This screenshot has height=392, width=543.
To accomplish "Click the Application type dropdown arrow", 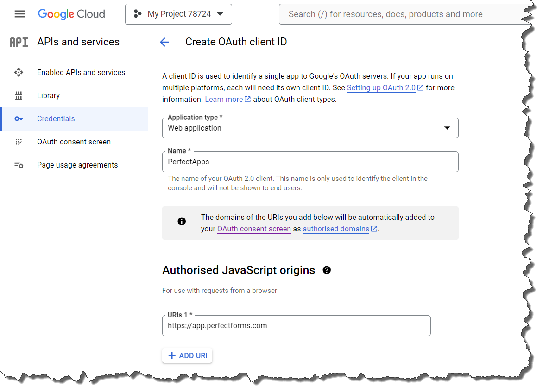I will coord(448,128).
